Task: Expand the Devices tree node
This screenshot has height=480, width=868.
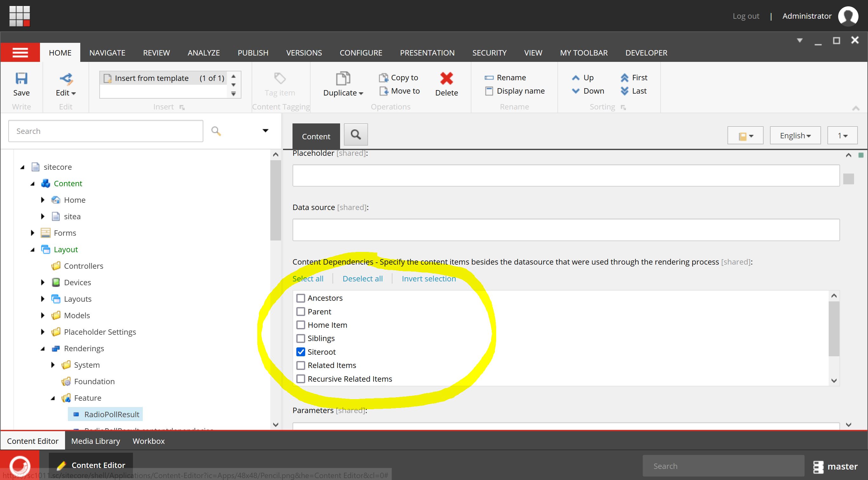Action: tap(43, 283)
